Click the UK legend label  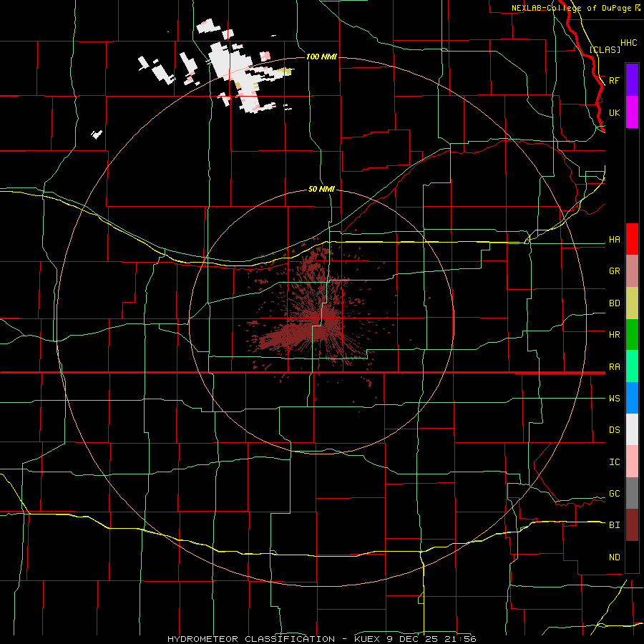(x=615, y=112)
